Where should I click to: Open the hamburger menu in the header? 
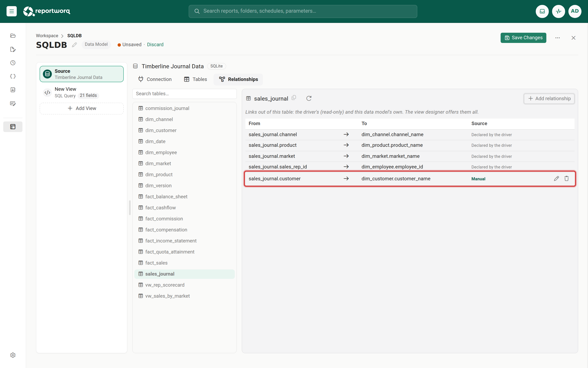pyautogui.click(x=11, y=11)
